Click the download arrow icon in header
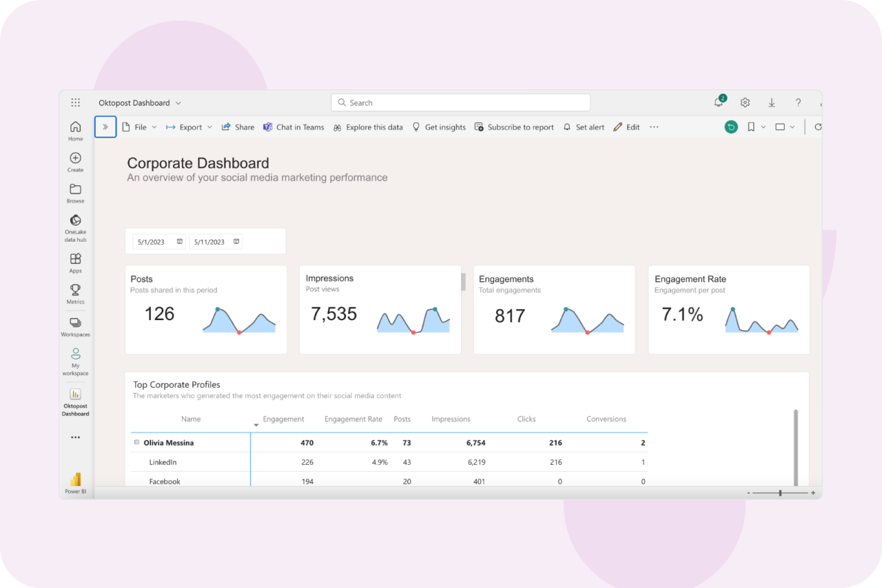This screenshot has height=588, width=882. [x=772, y=103]
